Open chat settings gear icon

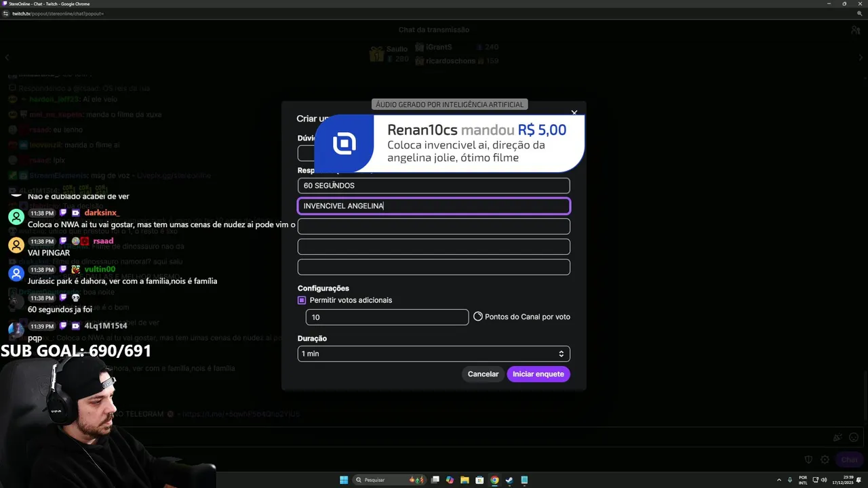point(825,460)
